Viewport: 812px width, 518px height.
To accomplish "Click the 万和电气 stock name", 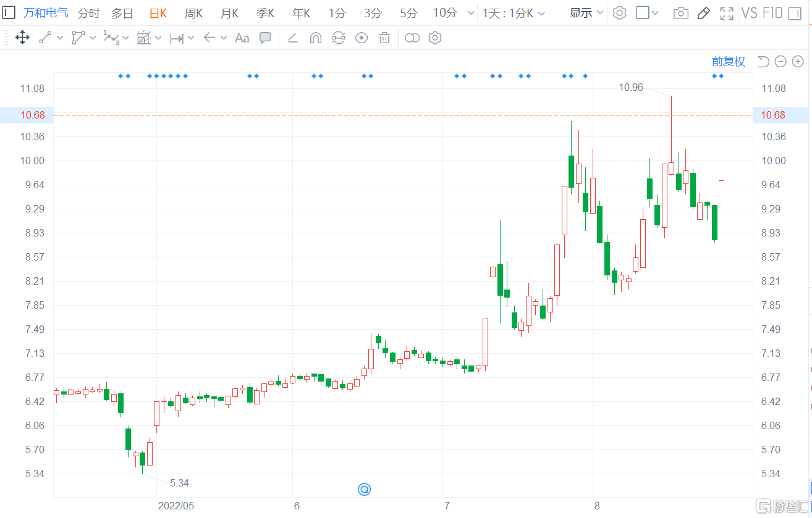I will coord(46,13).
